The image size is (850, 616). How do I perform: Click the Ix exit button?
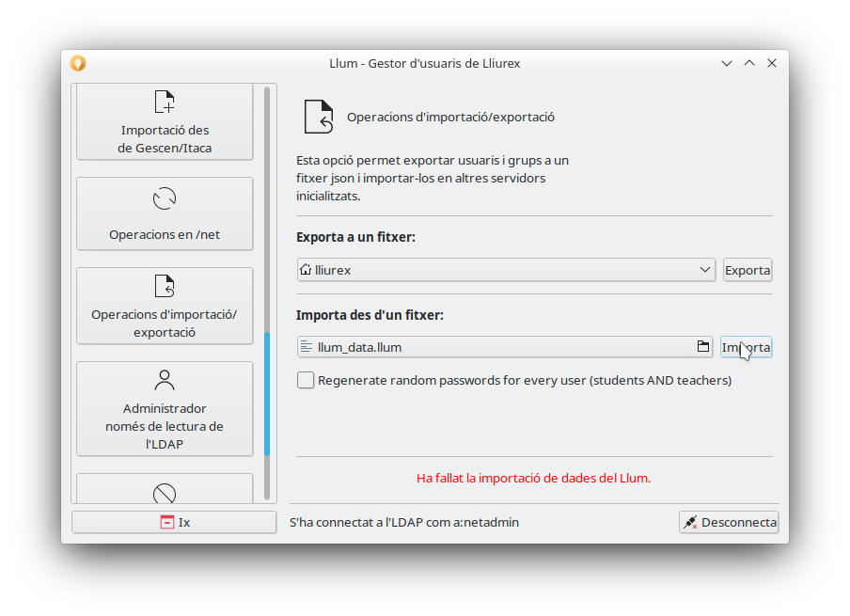pos(174,522)
